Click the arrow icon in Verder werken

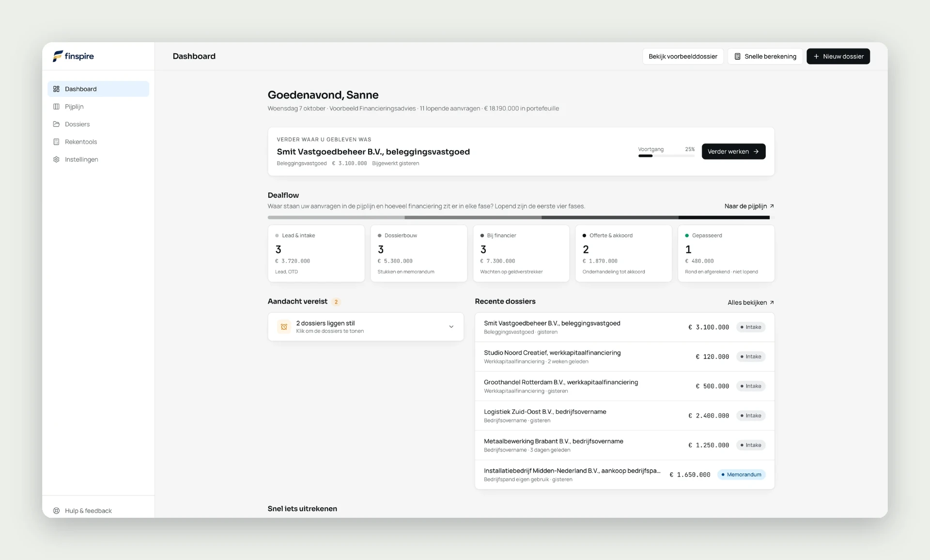756,152
